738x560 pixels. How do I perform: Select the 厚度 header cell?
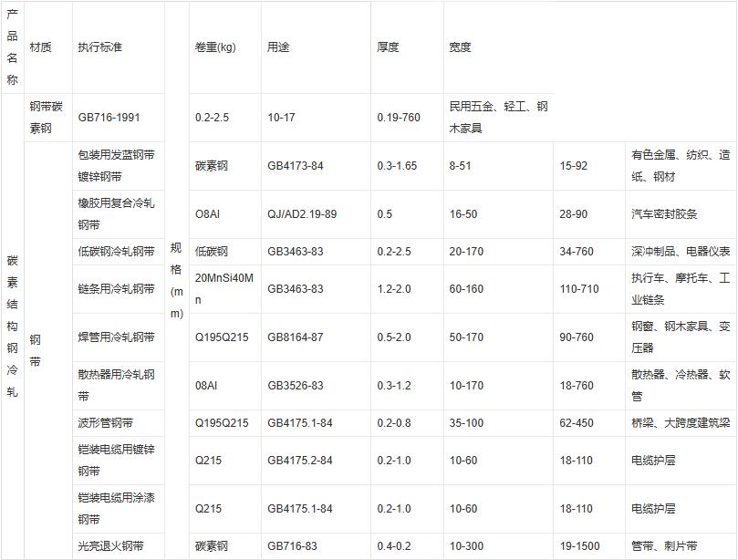point(388,47)
